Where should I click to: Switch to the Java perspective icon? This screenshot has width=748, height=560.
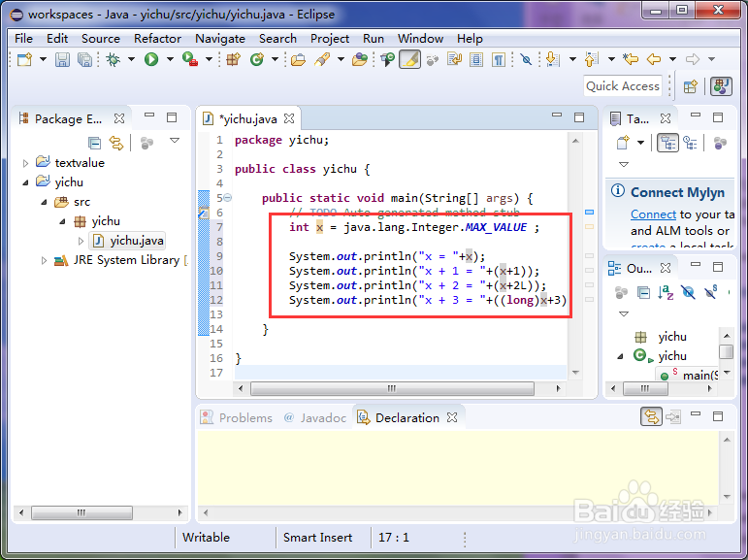pos(721,86)
